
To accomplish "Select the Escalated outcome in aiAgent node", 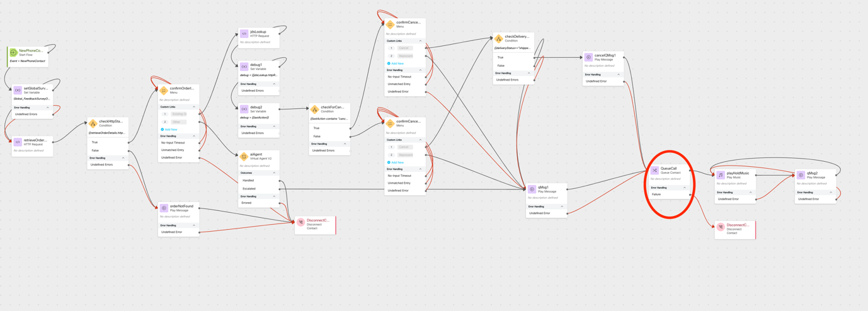I will pyautogui.click(x=249, y=188).
